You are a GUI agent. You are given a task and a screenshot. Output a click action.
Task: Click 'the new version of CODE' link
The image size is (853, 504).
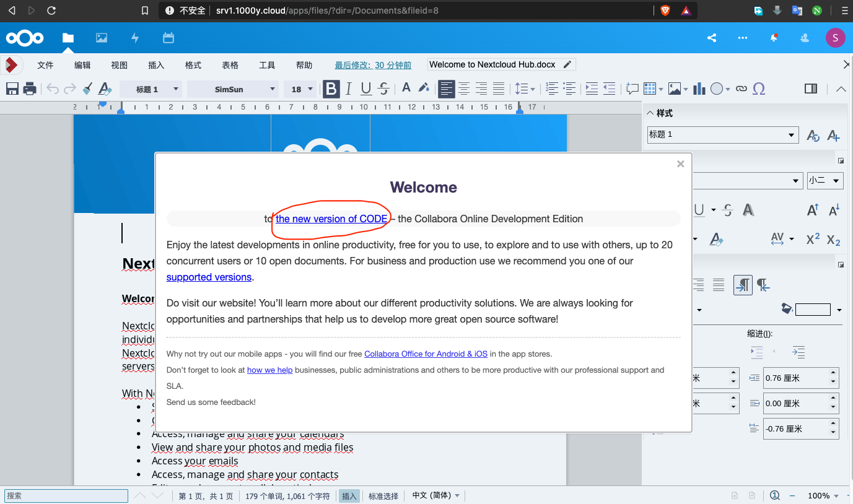pos(331,219)
